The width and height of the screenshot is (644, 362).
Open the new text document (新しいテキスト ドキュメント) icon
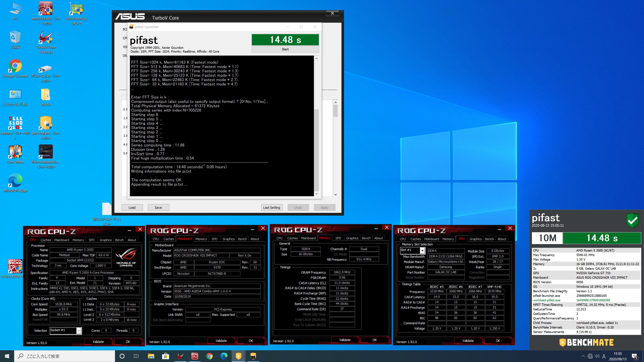[107, 214]
